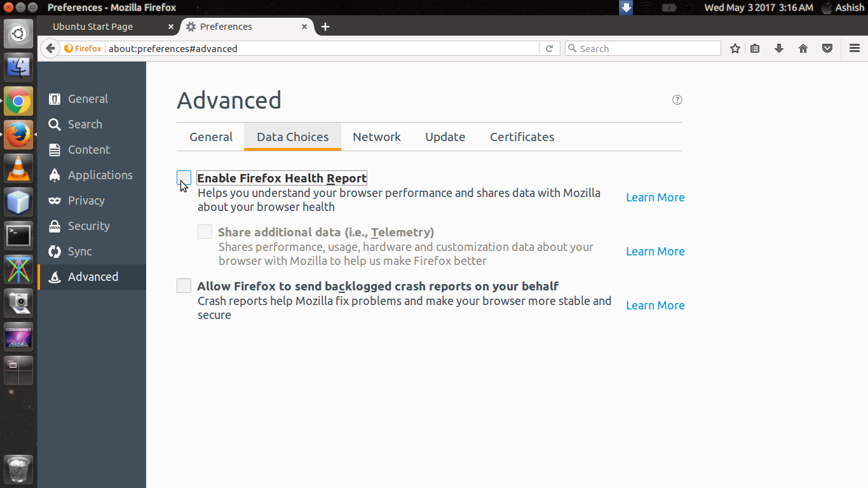The image size is (868, 488).
Task: Select Advanced in preferences sidebar
Action: [x=92, y=277]
